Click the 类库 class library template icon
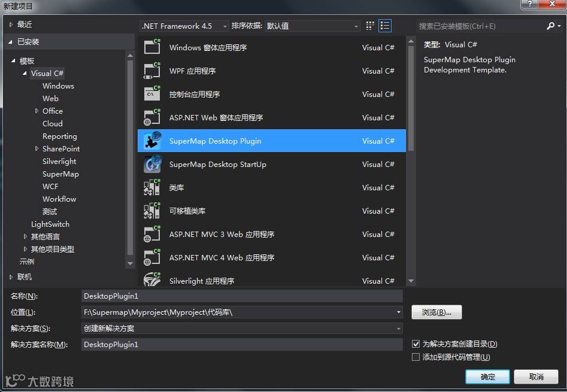567x392 pixels. click(x=152, y=187)
